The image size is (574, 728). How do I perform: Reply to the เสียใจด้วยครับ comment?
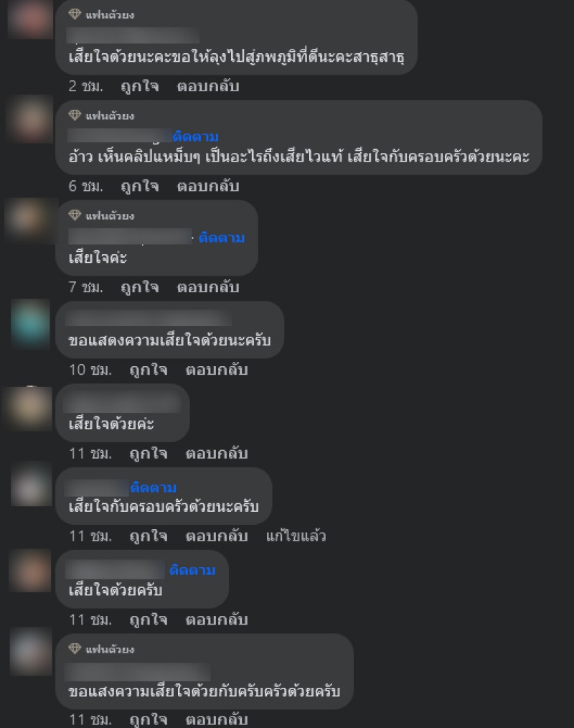coord(217,620)
